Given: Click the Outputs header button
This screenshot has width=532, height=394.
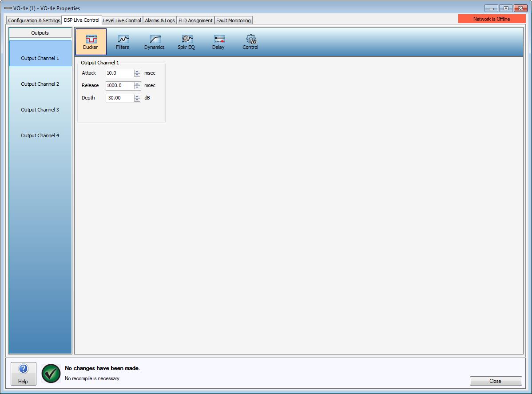Looking at the screenshot, I should tap(40, 33).
